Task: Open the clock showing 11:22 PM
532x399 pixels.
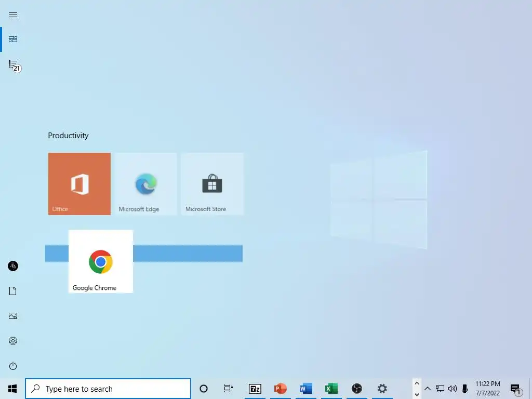Action: (487, 389)
